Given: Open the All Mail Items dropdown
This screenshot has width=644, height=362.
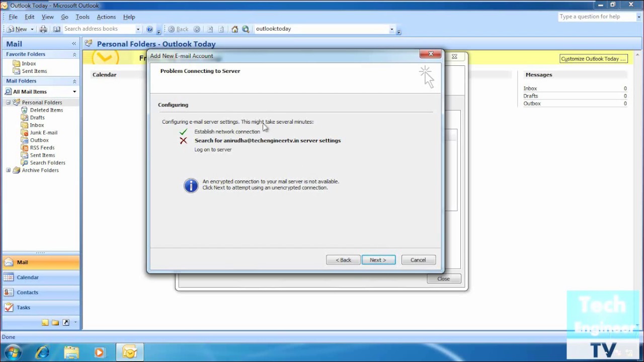Looking at the screenshot, I should click(x=74, y=92).
